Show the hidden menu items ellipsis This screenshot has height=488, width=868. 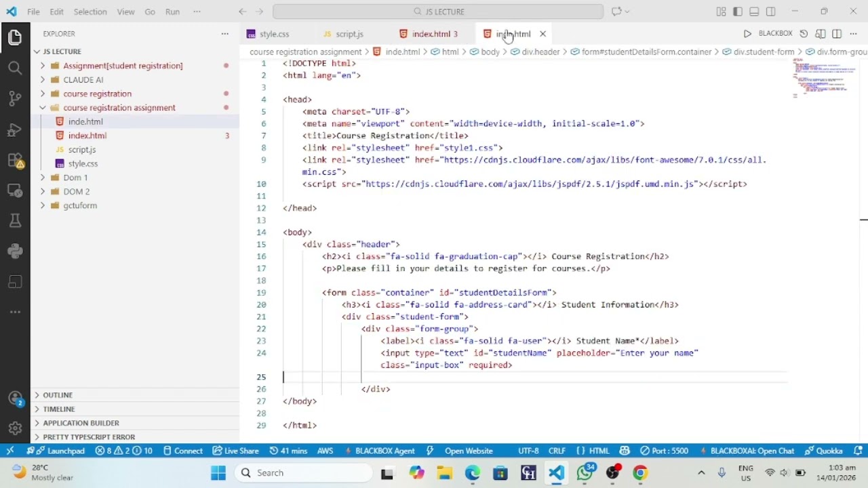coord(197,12)
